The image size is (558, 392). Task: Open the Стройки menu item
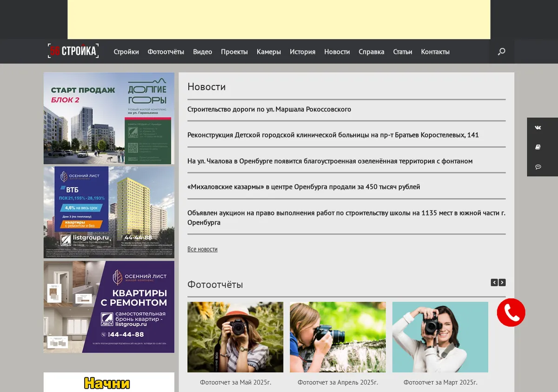pyautogui.click(x=126, y=52)
